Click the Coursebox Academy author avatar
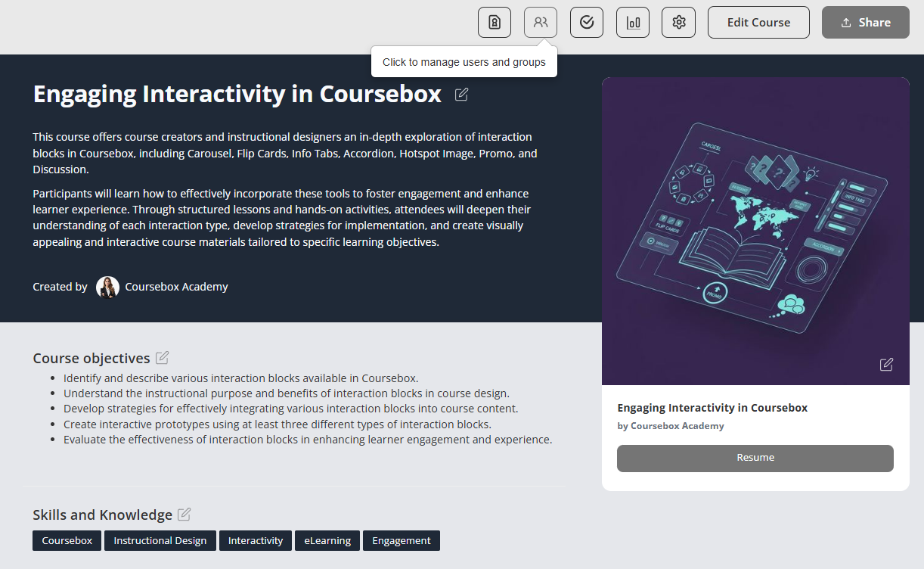924x569 pixels. (107, 288)
